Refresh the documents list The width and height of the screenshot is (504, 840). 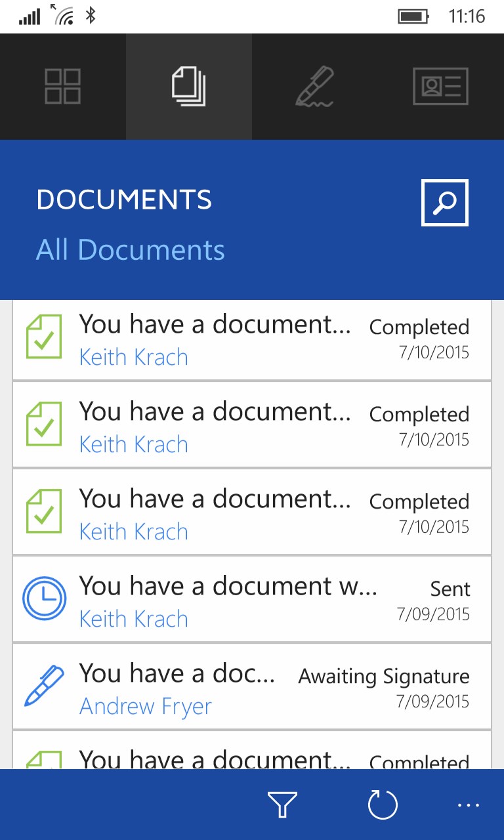(x=383, y=805)
